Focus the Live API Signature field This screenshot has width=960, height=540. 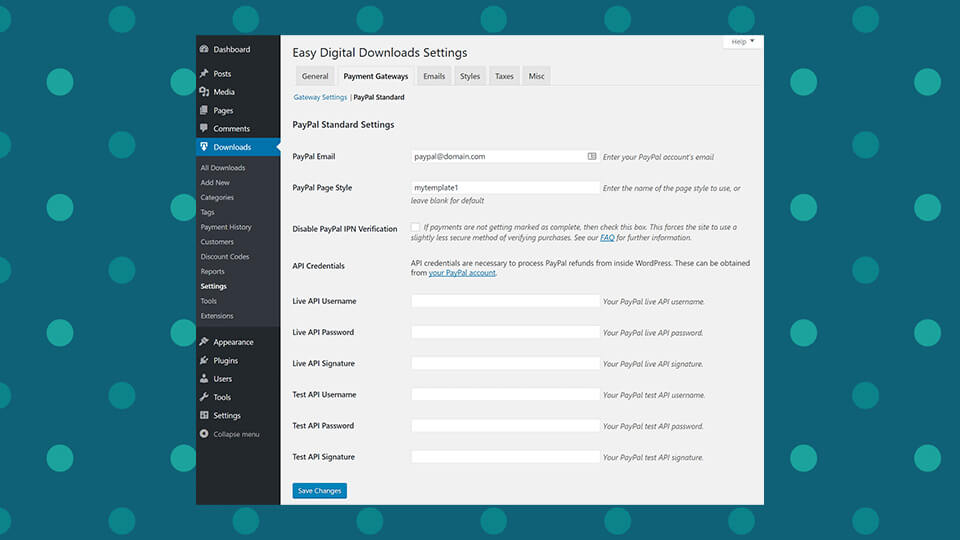pos(505,363)
